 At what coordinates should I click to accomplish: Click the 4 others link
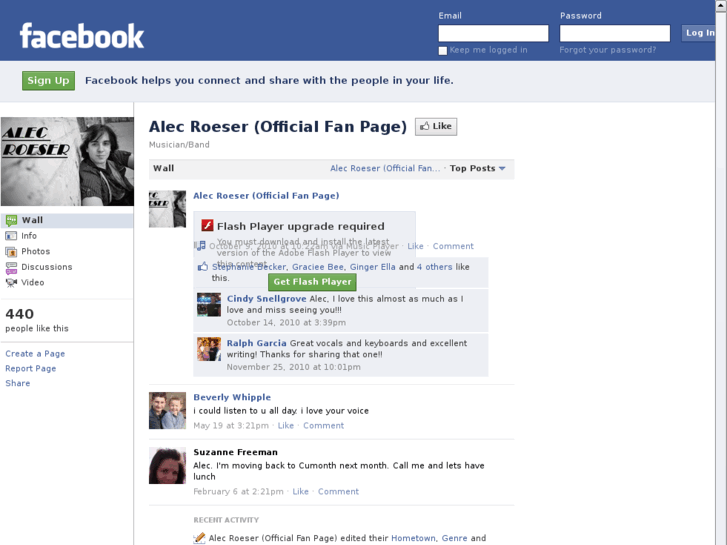tap(434, 267)
